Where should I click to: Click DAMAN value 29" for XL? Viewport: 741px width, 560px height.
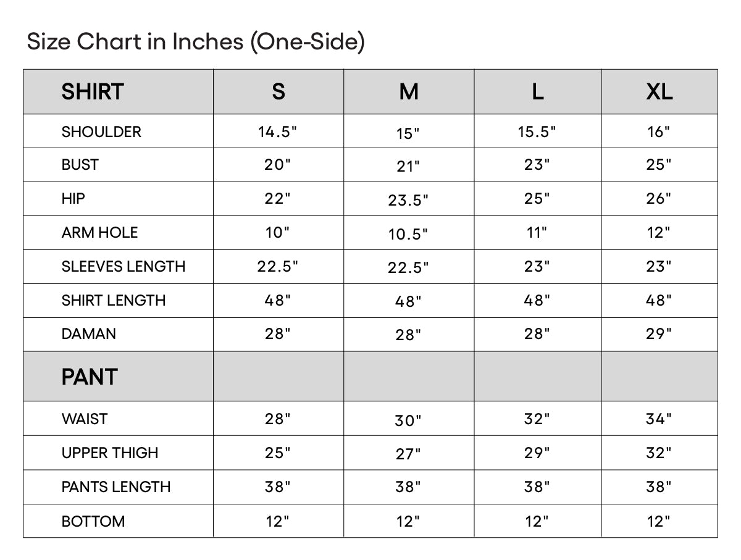[659, 334]
